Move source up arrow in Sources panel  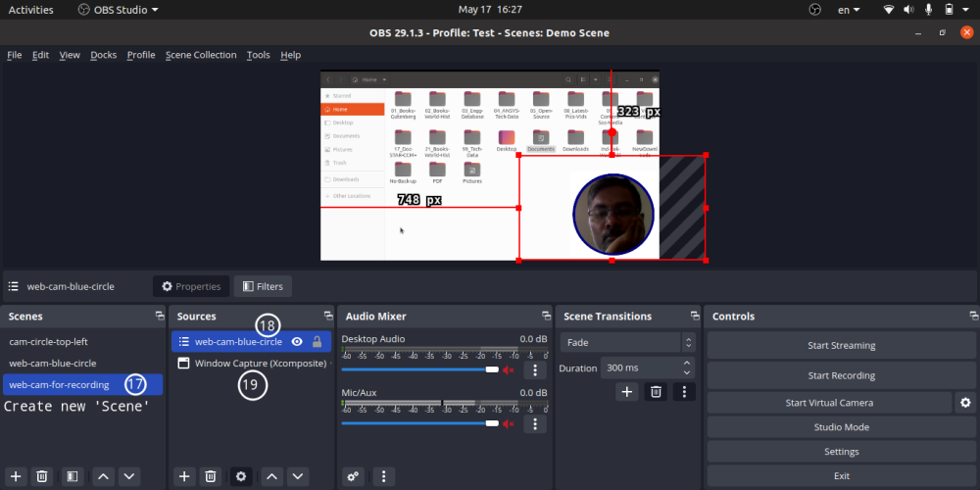coord(271,477)
